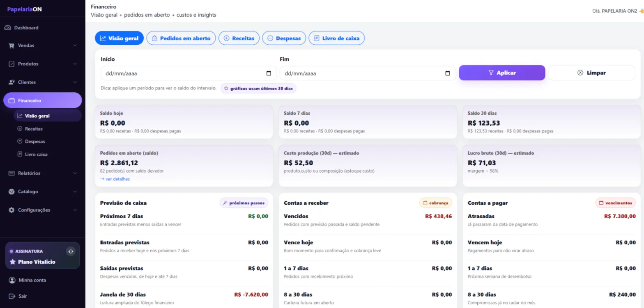Click the Atrasadas amount R$ 7.380,00
Image resolution: width=644 pixels, height=308 pixels.
(x=620, y=216)
